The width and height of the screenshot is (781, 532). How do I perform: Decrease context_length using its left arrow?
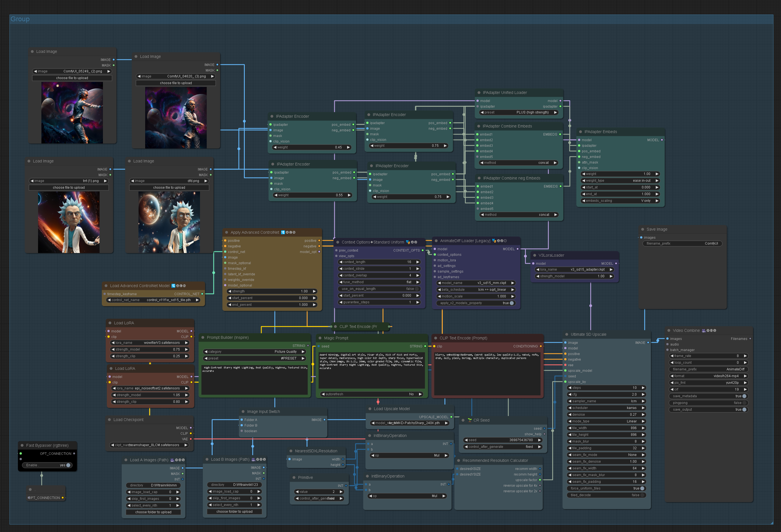[341, 262]
